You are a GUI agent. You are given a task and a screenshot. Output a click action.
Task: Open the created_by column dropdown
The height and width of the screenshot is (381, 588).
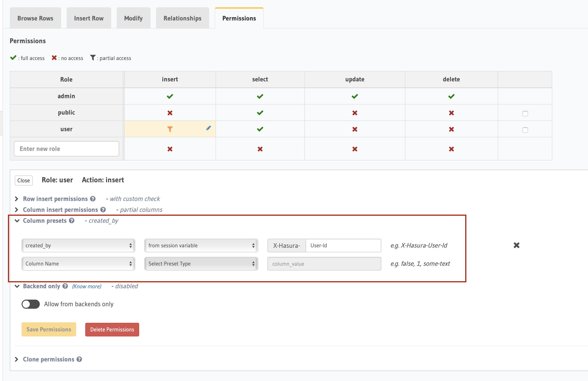tap(78, 245)
